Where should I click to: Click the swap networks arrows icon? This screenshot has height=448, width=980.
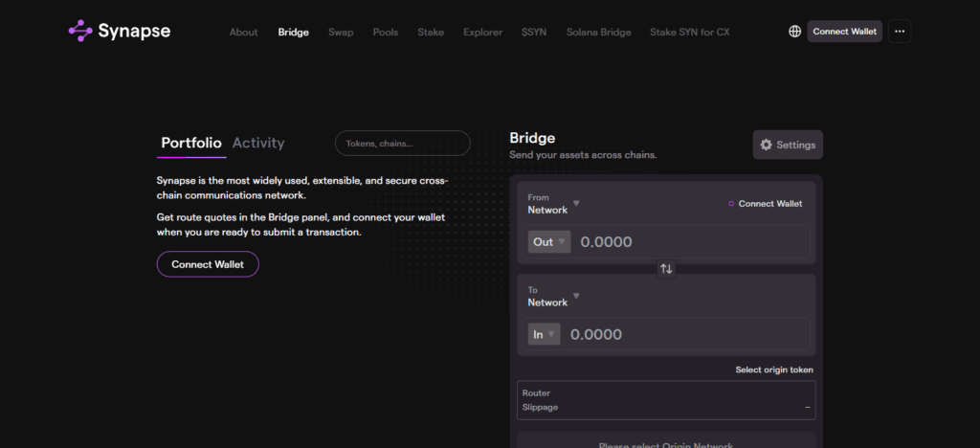point(666,269)
